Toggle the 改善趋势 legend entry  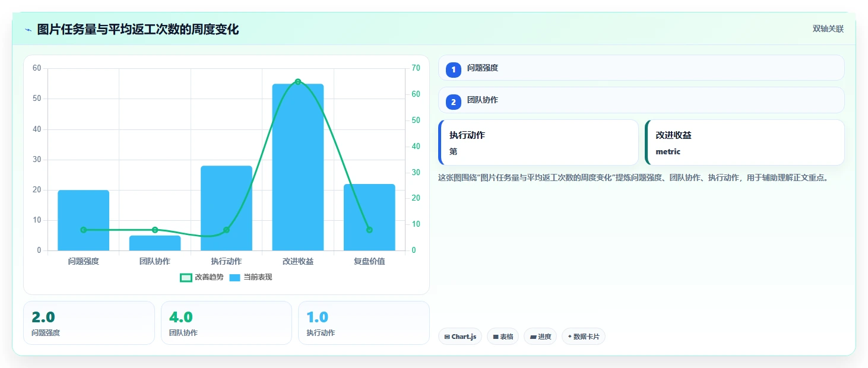point(202,277)
